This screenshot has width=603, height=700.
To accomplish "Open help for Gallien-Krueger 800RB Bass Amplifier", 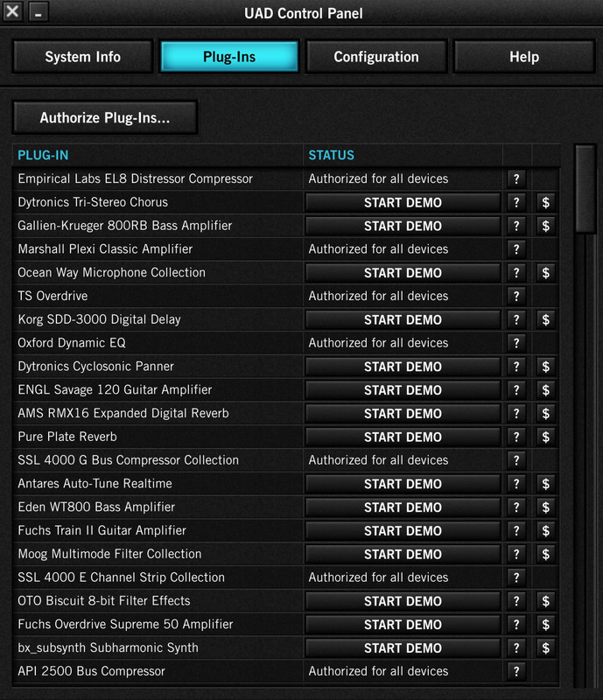I will point(516,226).
